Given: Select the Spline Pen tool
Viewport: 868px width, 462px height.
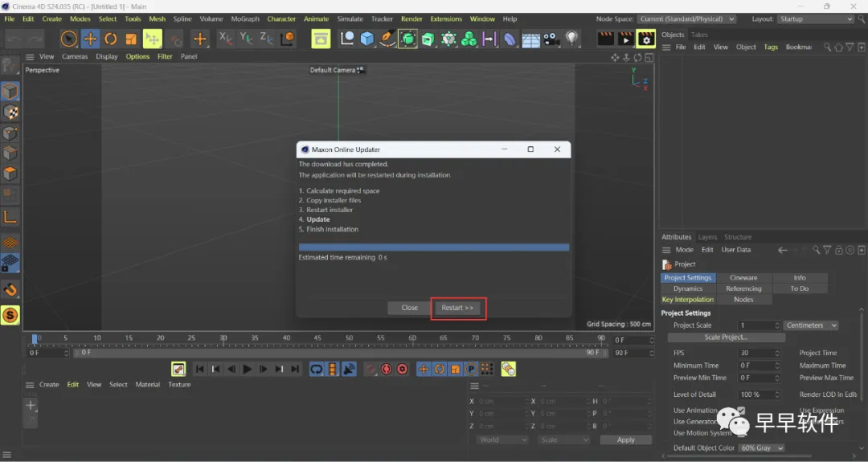Looking at the screenshot, I should coord(387,39).
